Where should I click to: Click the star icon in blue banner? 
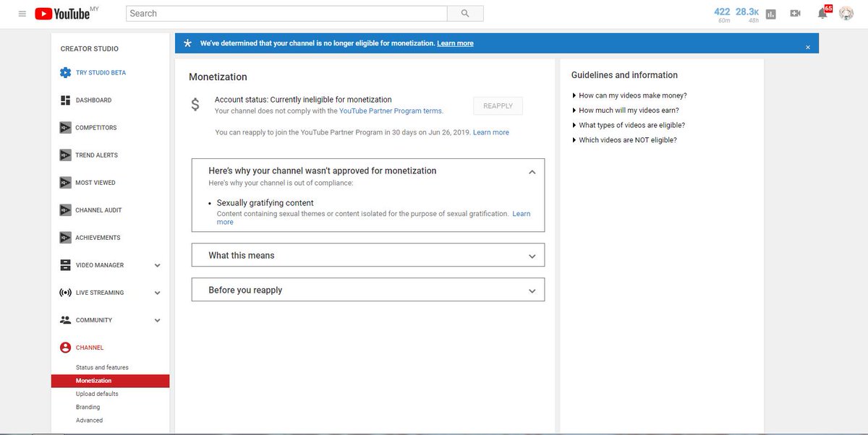pyautogui.click(x=187, y=43)
